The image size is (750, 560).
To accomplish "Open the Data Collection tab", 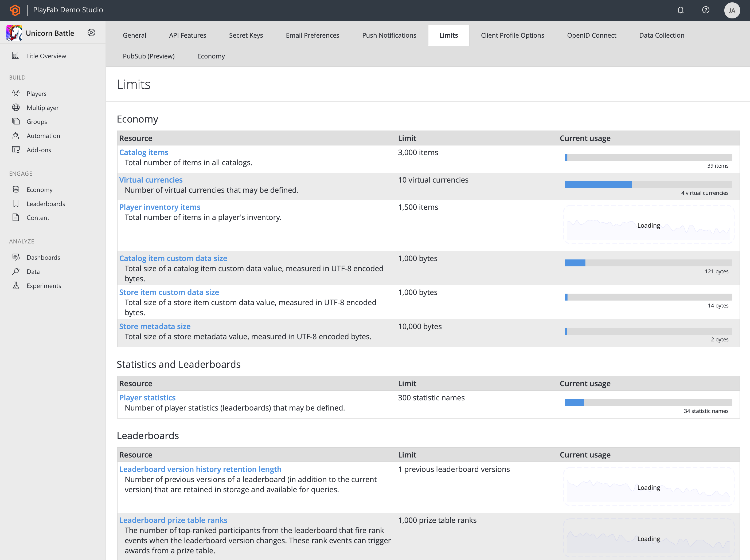I will tap(661, 35).
